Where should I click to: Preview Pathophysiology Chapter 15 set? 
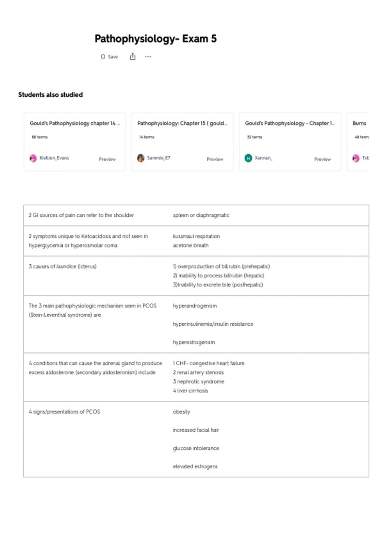[215, 159]
